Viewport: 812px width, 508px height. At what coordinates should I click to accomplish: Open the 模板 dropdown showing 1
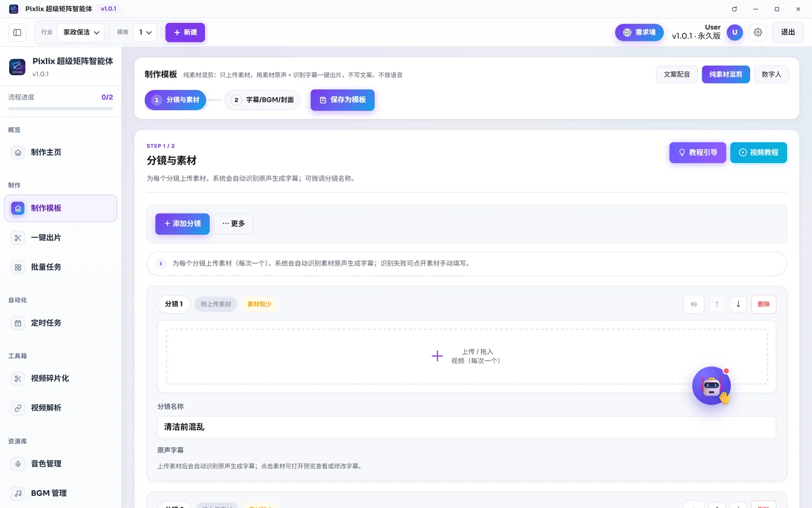point(145,33)
